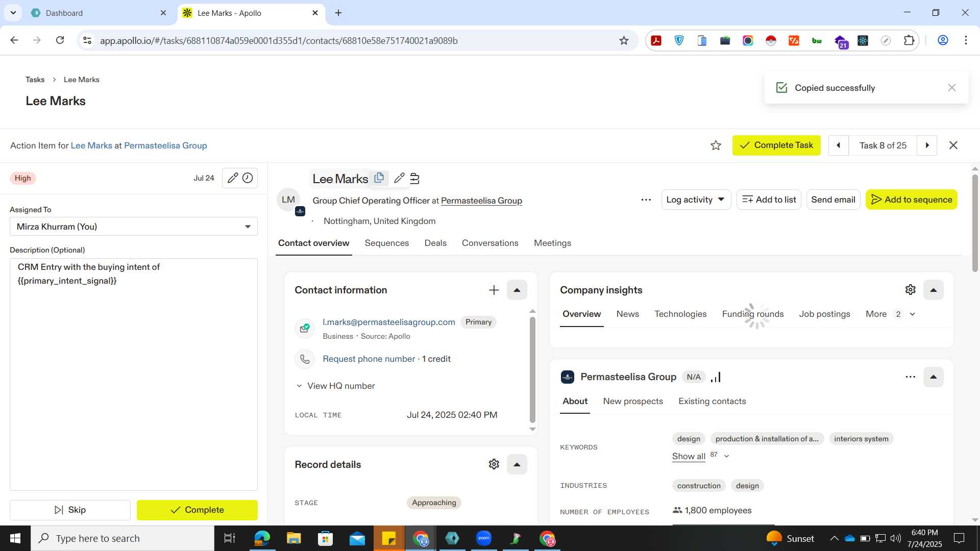Edit contact name with pencil icon
Image resolution: width=980 pixels, height=551 pixels.
[399, 178]
